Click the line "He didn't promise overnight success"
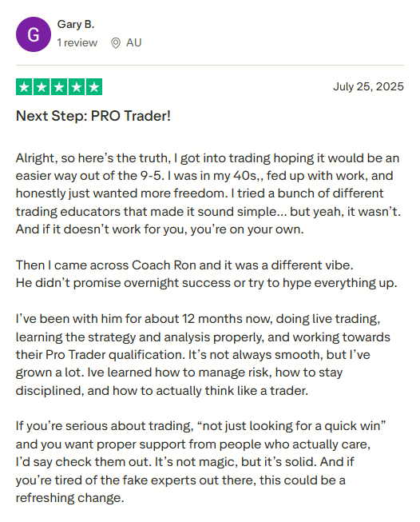Viewport: 420px width, 522px height. point(207,283)
